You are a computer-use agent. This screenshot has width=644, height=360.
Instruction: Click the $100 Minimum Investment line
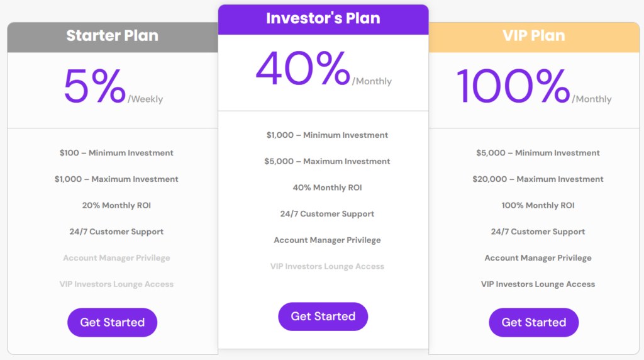(116, 153)
